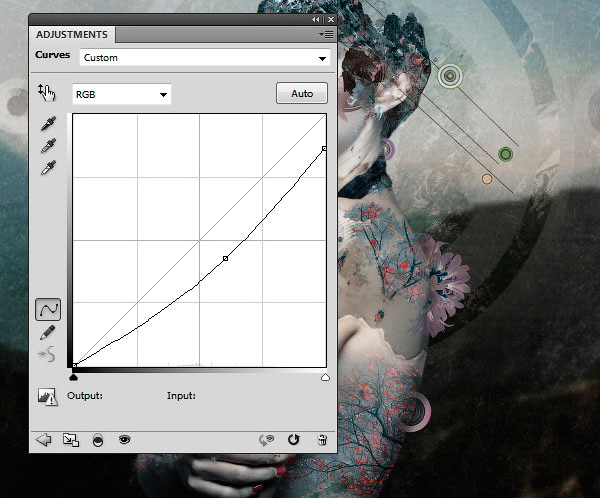Image resolution: width=600 pixels, height=498 pixels.
Task: Select the on-image targeted adjustment tool
Action: [47, 93]
